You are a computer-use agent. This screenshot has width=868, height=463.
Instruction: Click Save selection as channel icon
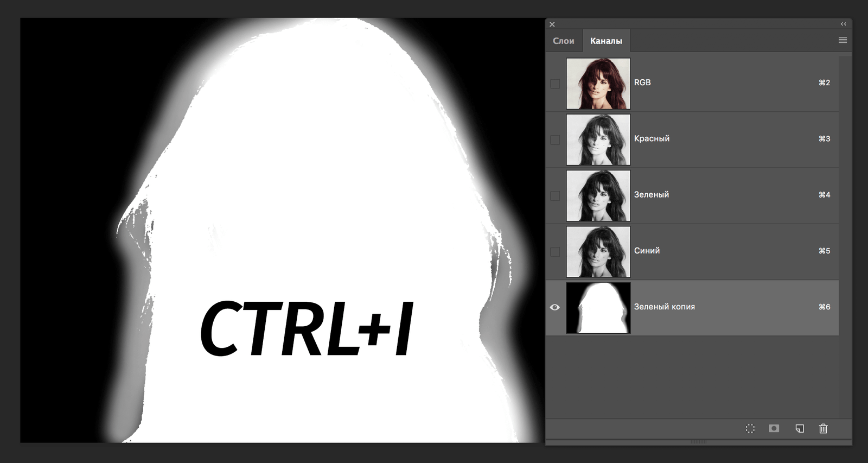[x=774, y=429]
